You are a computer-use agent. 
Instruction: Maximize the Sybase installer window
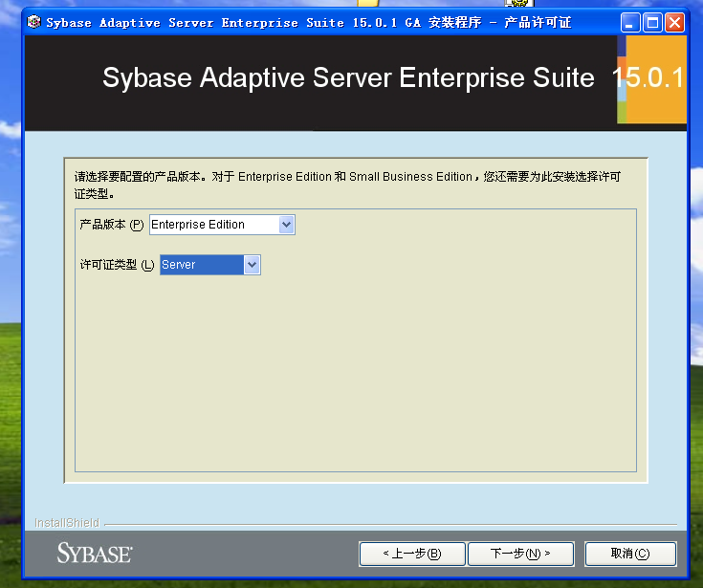(652, 22)
